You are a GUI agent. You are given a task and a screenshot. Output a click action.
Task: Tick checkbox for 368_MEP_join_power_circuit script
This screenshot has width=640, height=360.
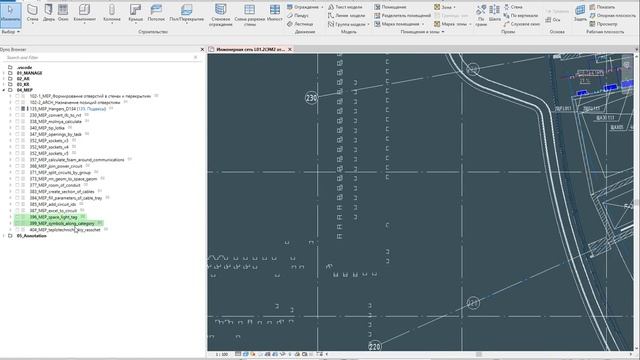click(x=18, y=166)
